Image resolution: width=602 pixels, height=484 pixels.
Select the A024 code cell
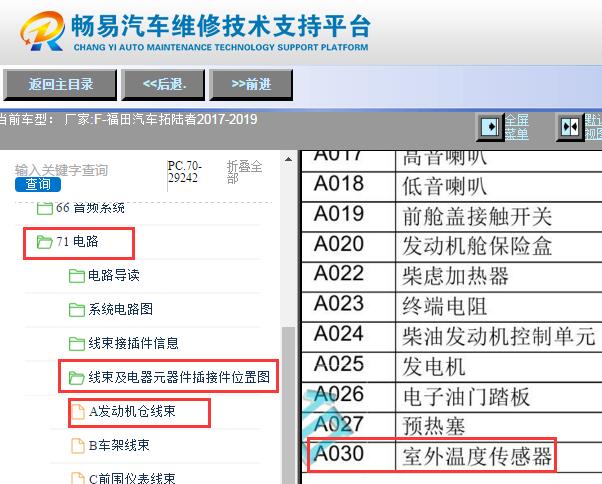[348, 337]
